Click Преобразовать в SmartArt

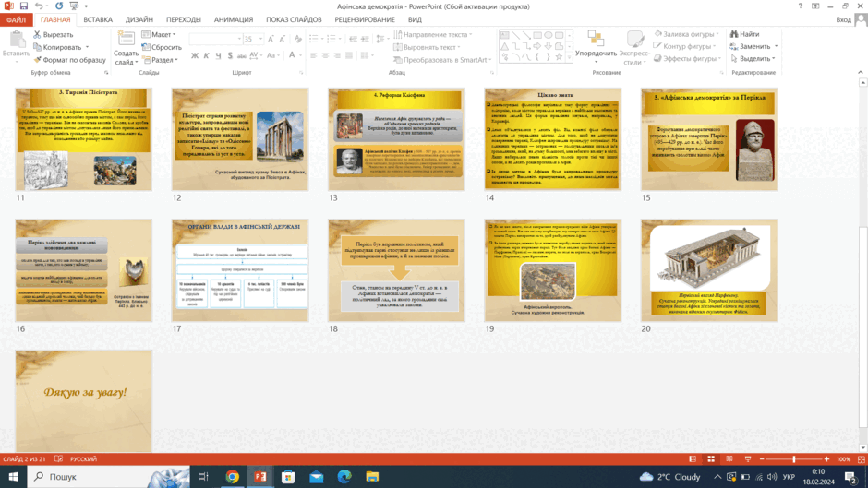coord(442,60)
